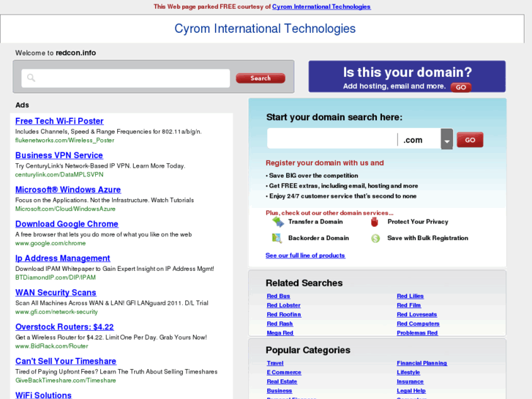The image size is (532, 399).
Task: Open Overstock Routers: $4.22 ad
Action: point(64,327)
